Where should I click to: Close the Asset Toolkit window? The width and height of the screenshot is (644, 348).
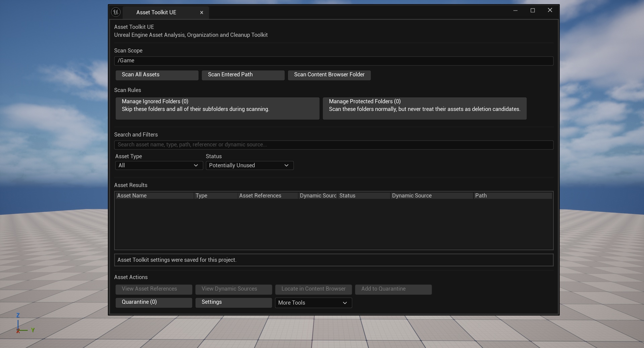coord(550,10)
